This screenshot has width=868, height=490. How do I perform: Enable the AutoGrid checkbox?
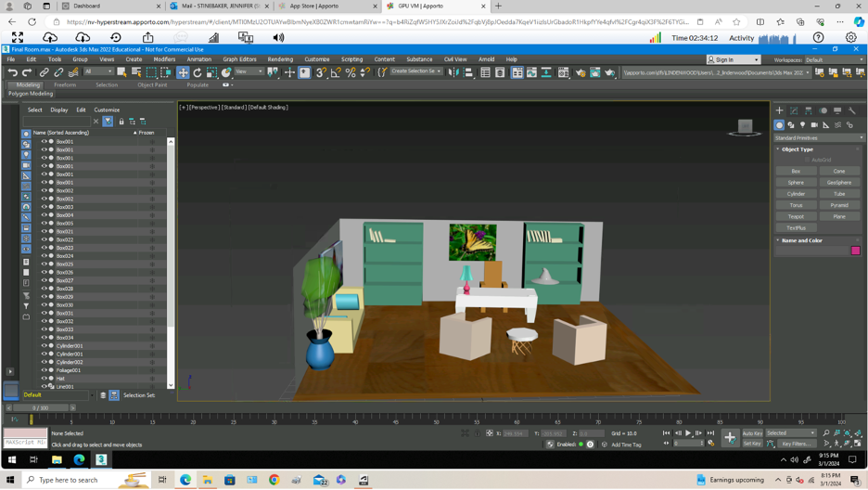(808, 160)
